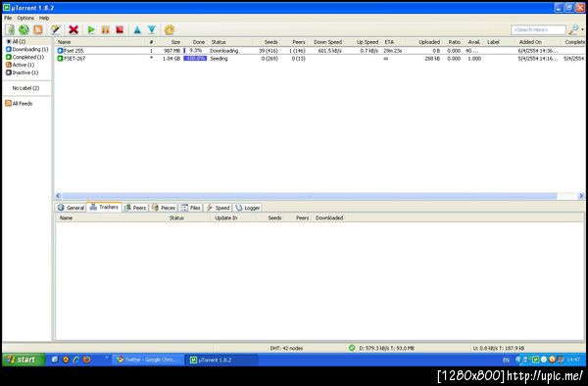
Task: Sort the tracker list by Downloaded header
Action: (x=329, y=217)
